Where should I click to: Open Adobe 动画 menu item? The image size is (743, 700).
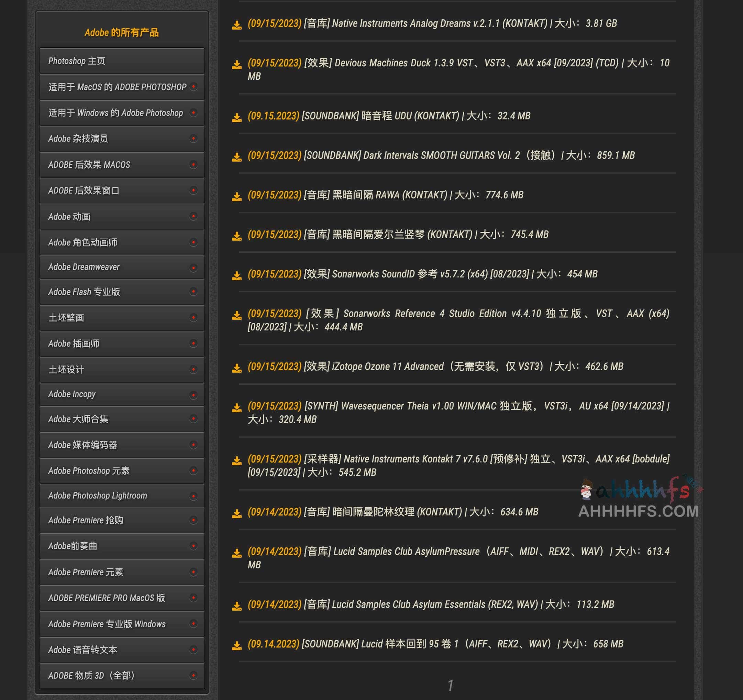[122, 217]
